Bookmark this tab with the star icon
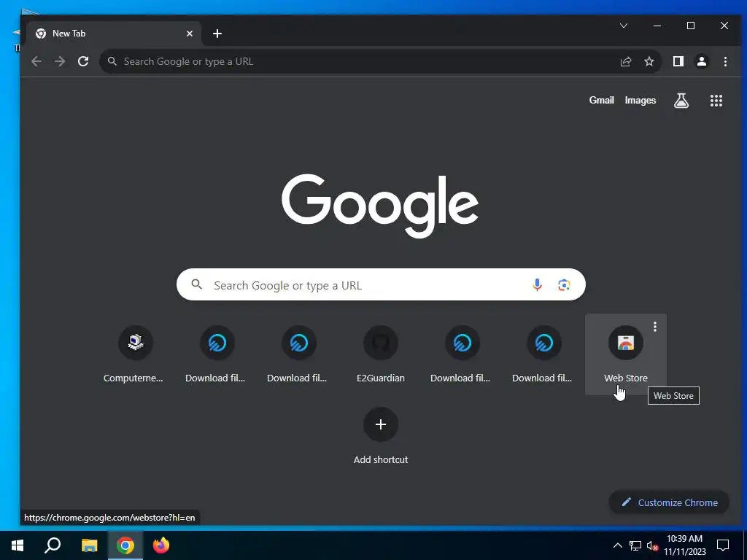The image size is (747, 560). [x=649, y=61]
